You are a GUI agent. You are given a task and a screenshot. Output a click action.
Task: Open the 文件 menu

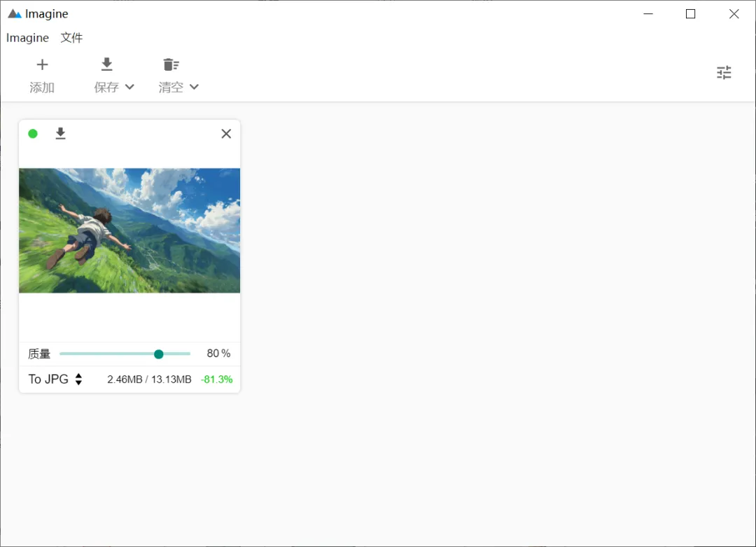[71, 38]
